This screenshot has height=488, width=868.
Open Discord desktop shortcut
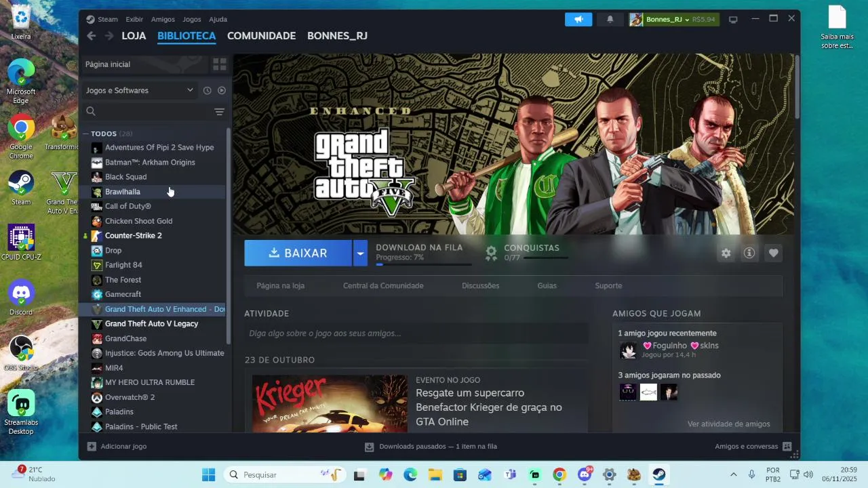pos(21,298)
